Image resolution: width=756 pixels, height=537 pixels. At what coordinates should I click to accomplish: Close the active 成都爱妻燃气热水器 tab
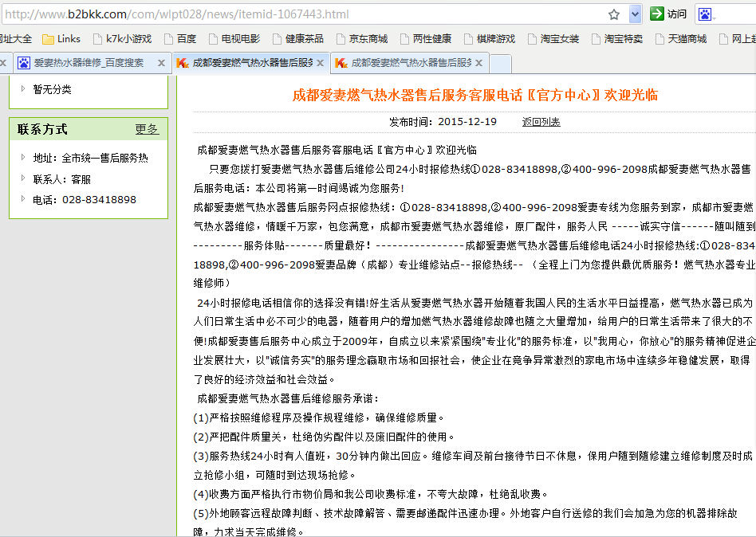(x=320, y=63)
